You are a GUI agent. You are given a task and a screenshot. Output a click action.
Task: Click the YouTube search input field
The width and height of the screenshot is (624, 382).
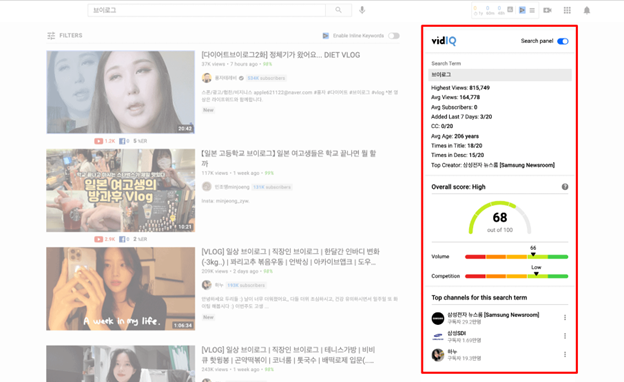pyautogui.click(x=207, y=10)
